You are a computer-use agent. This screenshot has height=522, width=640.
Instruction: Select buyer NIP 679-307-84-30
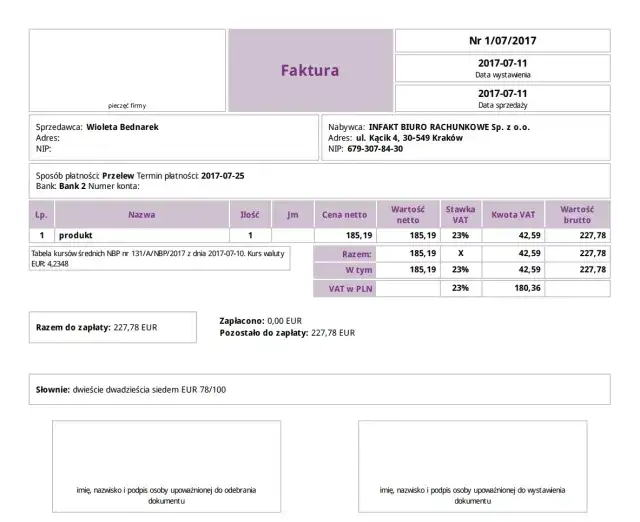coord(375,149)
